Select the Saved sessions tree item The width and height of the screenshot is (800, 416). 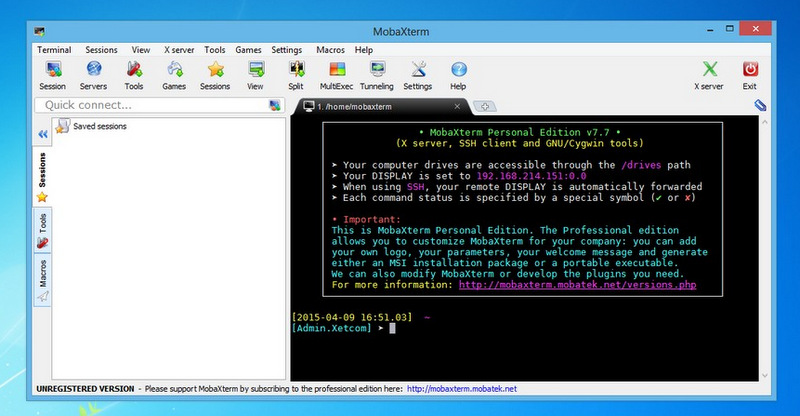91,126
